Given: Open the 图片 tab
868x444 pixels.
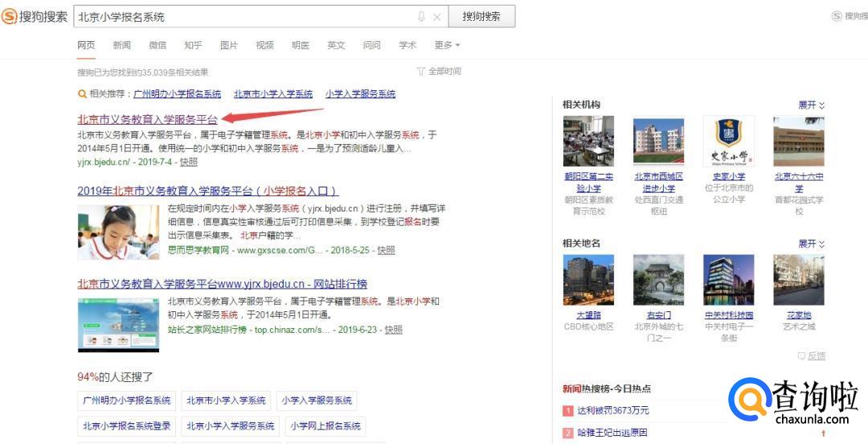Looking at the screenshot, I should 228,46.
